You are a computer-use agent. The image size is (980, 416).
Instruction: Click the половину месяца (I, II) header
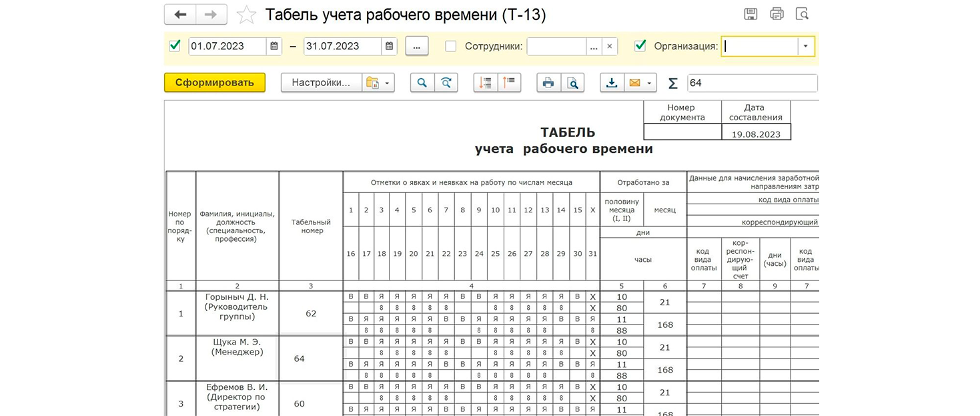pos(622,210)
